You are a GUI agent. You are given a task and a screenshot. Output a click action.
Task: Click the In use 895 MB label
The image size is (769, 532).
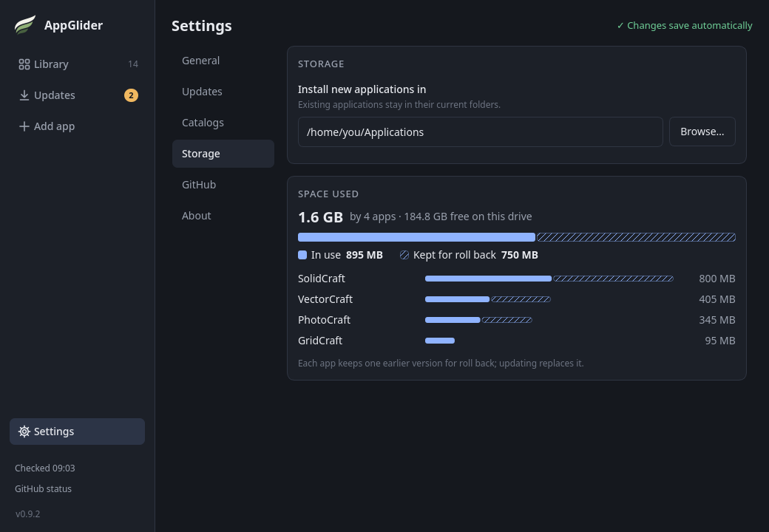coord(340,255)
